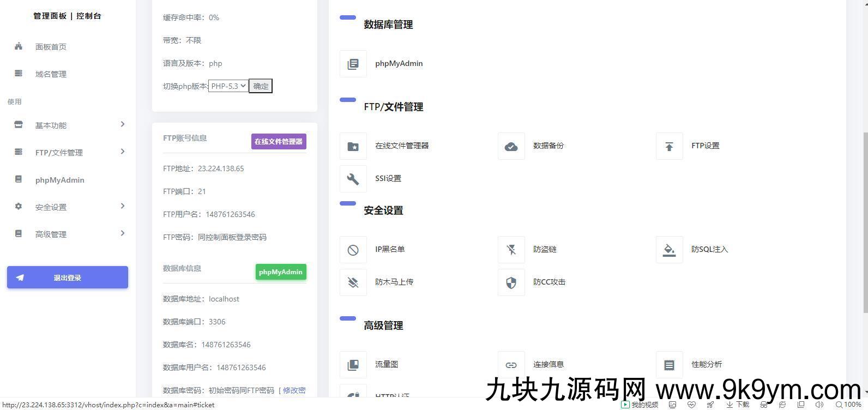
Task: Open the traffic graph (流量图) icon
Action: click(x=353, y=365)
